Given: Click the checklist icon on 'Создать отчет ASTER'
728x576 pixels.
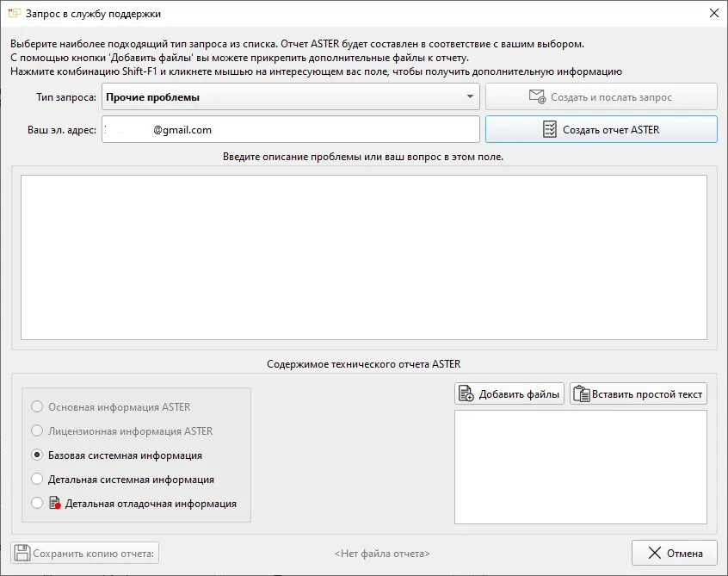Looking at the screenshot, I should tap(549, 130).
